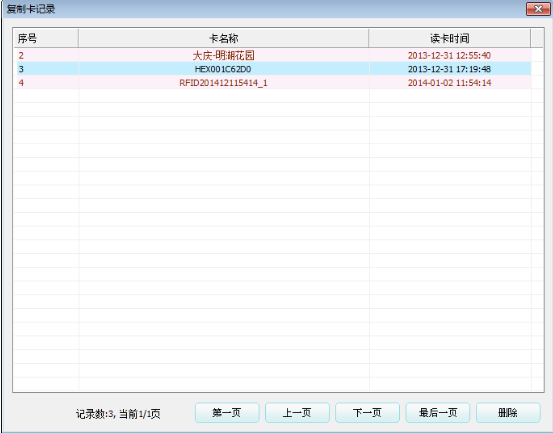
Task: Click sequence number 3 cell
Action: (47, 69)
